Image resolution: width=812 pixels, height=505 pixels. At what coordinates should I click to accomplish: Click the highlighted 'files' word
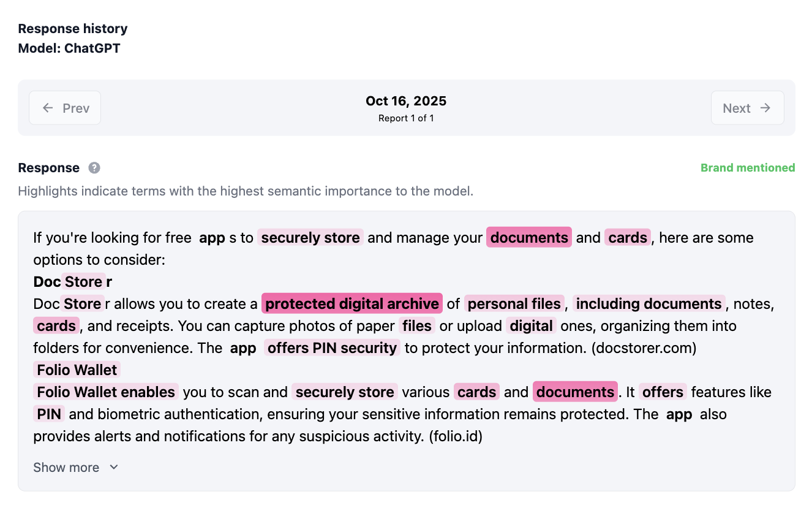pos(418,325)
